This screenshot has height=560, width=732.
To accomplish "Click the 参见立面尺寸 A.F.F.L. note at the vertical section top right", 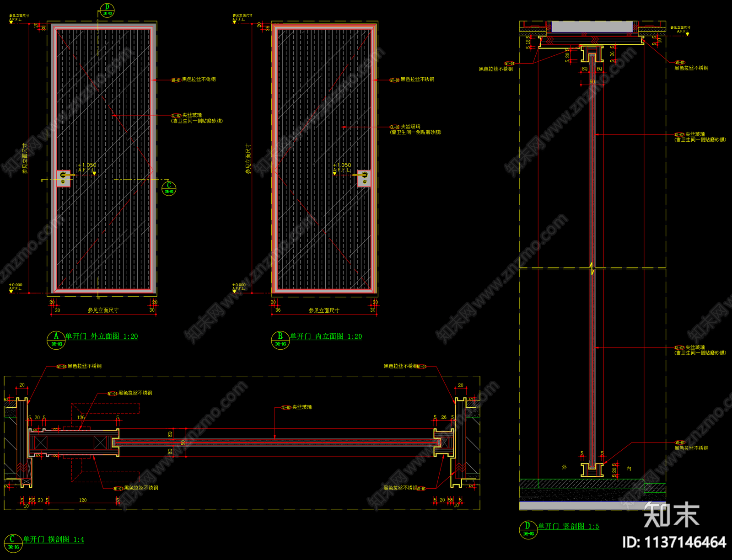I will click(x=681, y=30).
